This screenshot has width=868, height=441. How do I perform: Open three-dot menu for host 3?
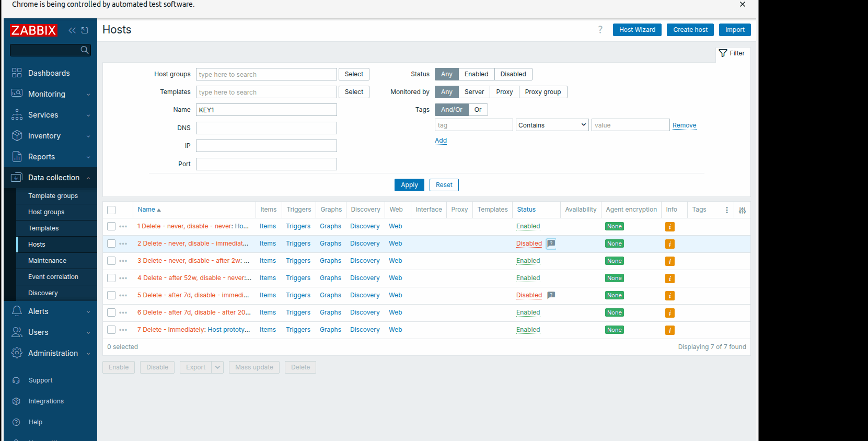pos(123,261)
